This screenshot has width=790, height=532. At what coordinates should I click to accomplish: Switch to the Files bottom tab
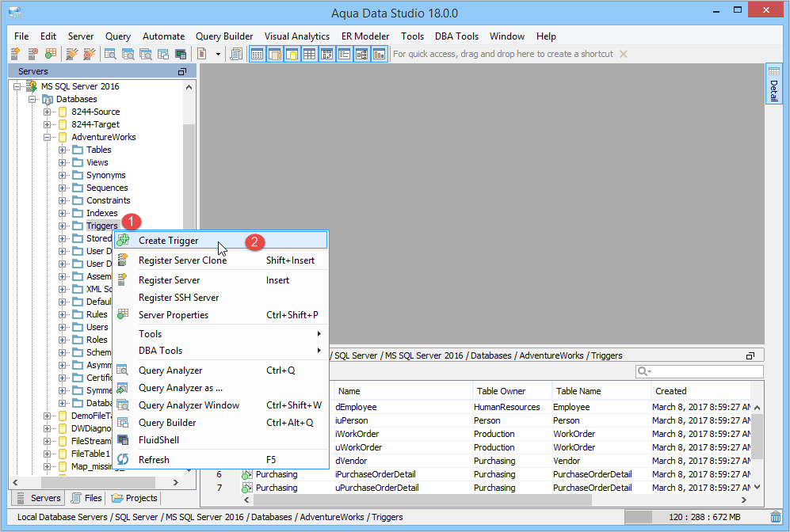pos(86,498)
